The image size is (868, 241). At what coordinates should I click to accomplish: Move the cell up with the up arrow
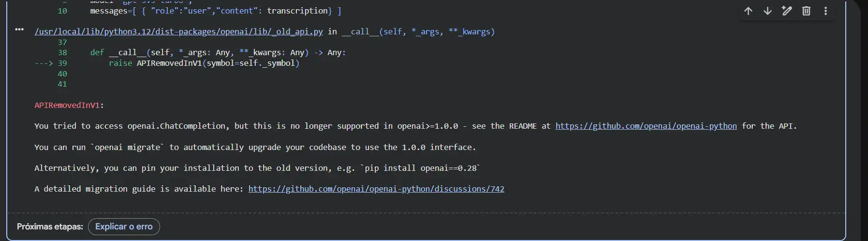click(748, 11)
